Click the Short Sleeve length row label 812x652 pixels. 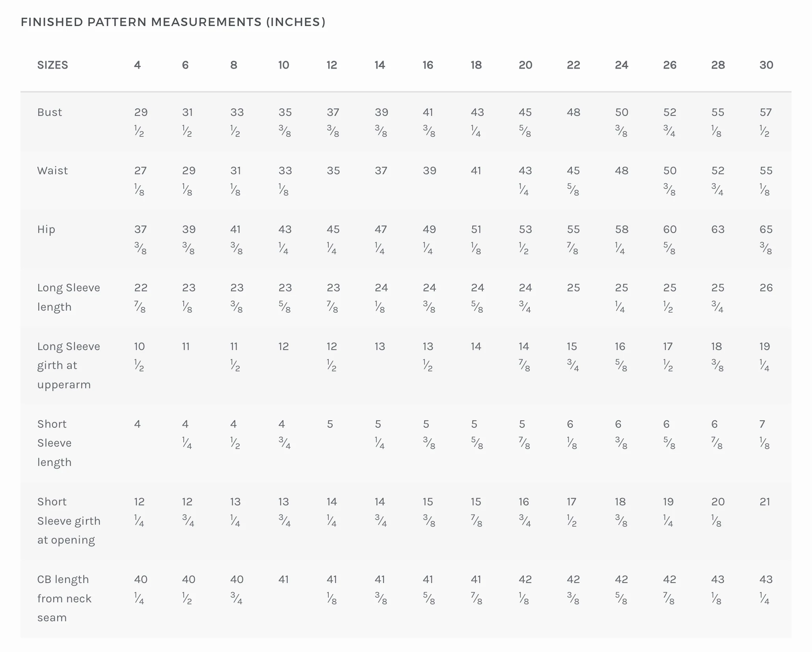[x=54, y=443]
